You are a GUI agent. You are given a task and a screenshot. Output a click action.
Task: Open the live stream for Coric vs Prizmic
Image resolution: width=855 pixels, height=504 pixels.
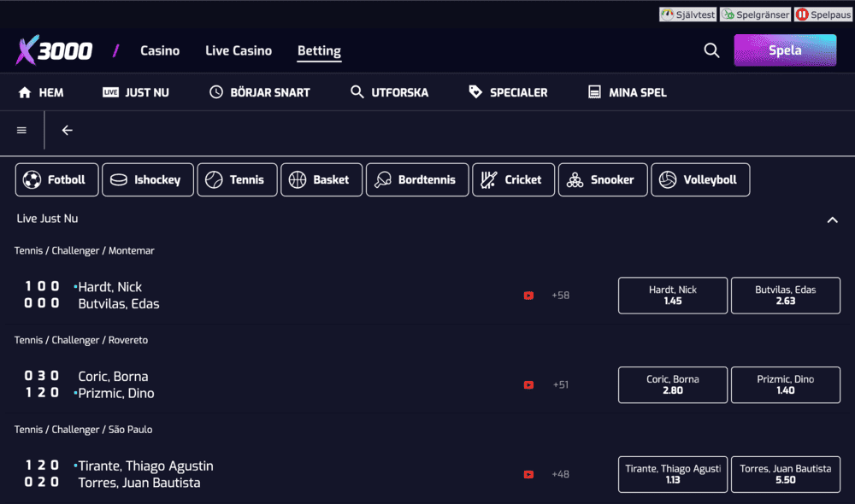[x=528, y=385]
